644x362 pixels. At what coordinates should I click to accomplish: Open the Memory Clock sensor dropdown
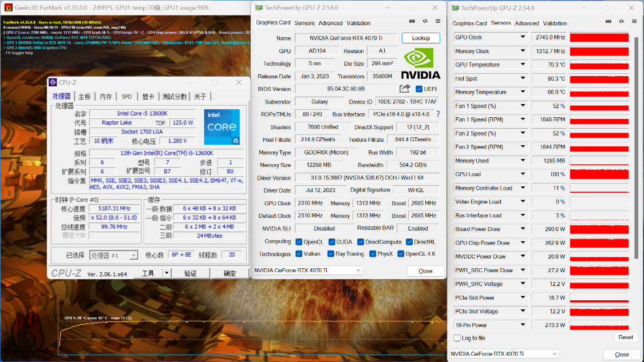523,51
